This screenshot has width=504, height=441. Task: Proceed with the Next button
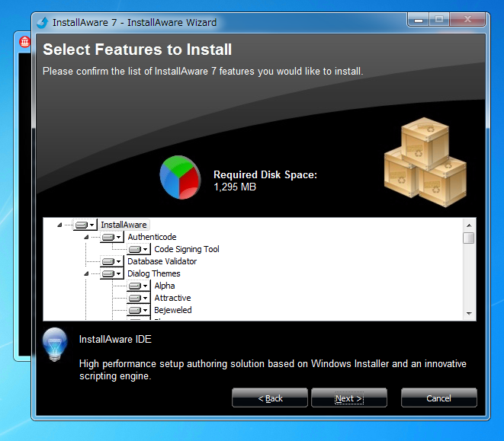pos(349,398)
